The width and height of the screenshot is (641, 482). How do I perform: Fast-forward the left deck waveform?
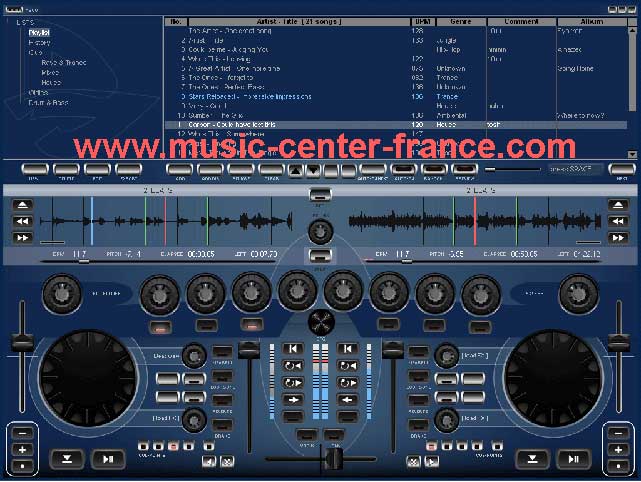(22, 238)
